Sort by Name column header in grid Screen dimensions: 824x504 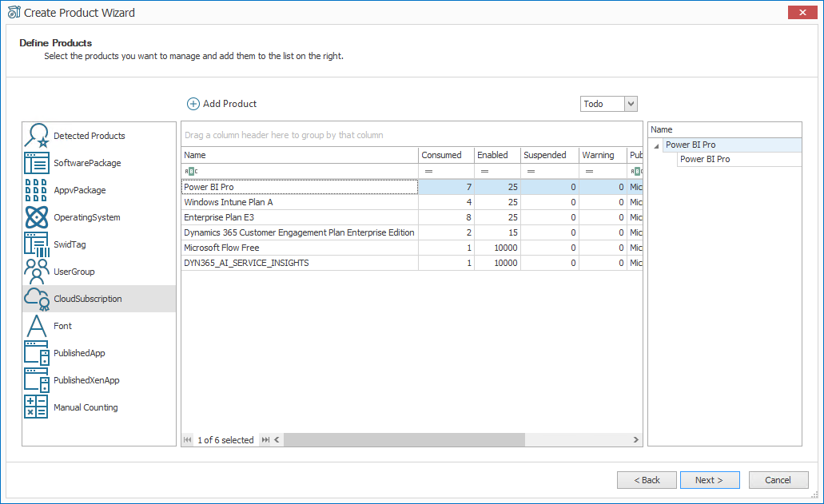[x=300, y=155]
